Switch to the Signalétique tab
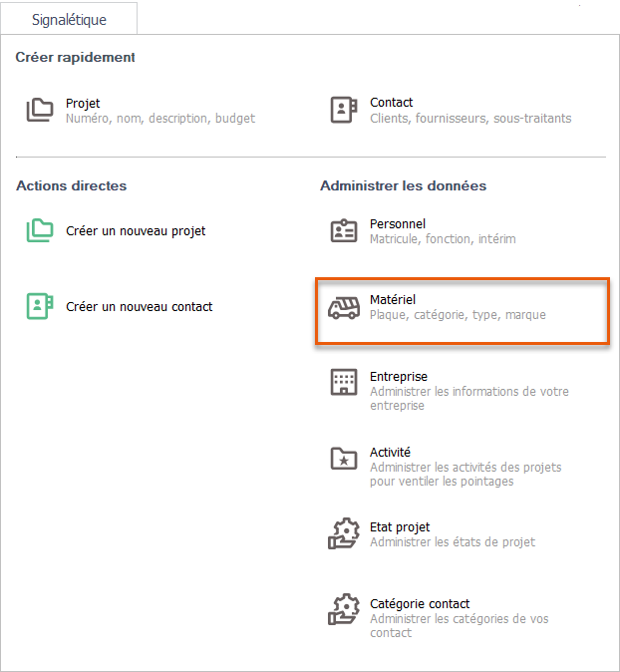 (69, 19)
